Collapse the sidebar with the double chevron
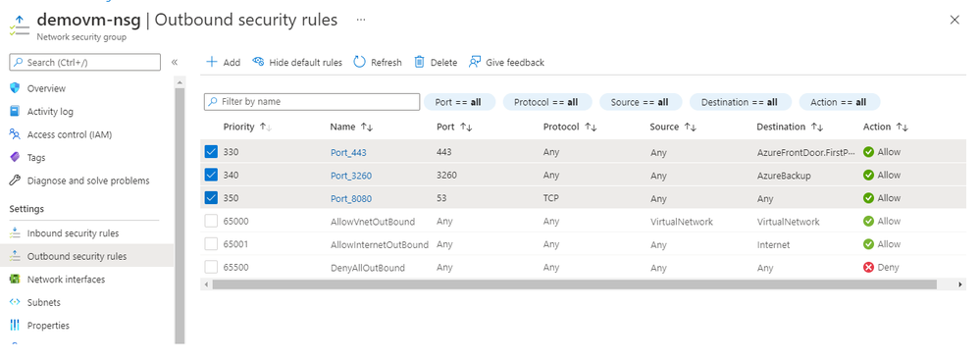Viewport: 980px width, 360px height. 175,62
